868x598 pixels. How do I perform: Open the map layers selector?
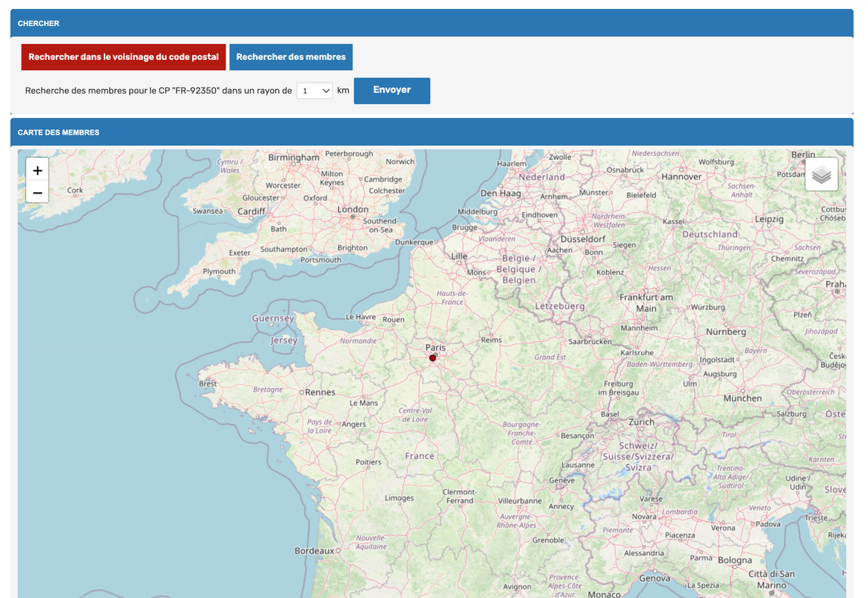(x=822, y=174)
